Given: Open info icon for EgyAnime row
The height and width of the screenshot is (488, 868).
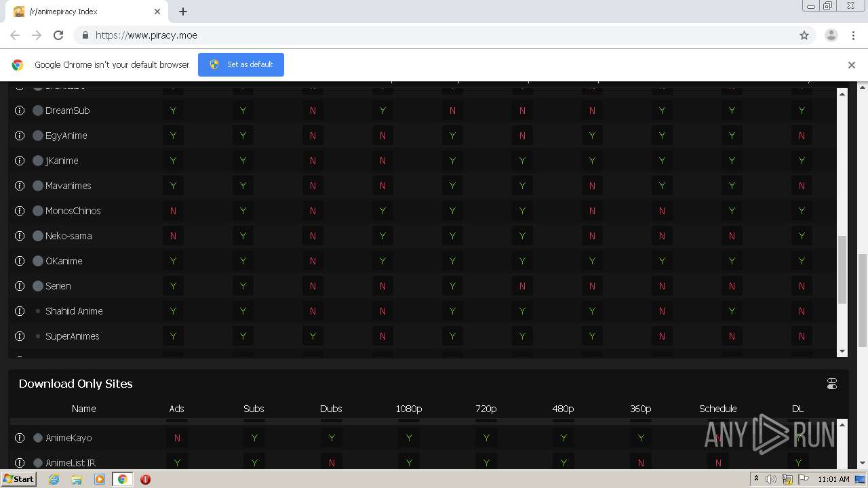Looking at the screenshot, I should pyautogui.click(x=20, y=136).
